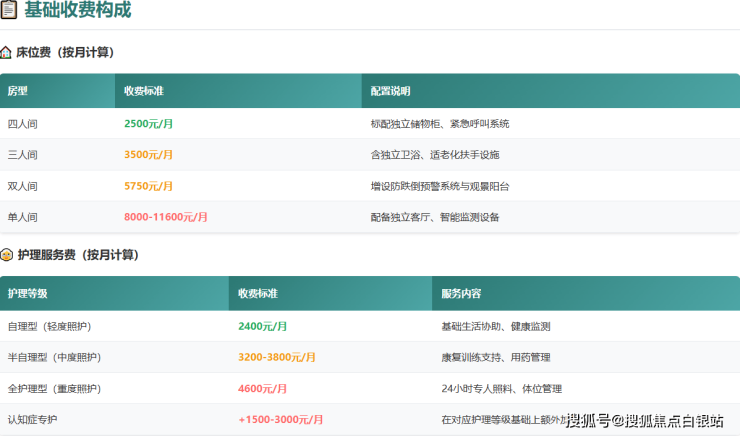The height and width of the screenshot is (436, 740).
Task: Click the 配置说明 column header
Action: click(390, 91)
